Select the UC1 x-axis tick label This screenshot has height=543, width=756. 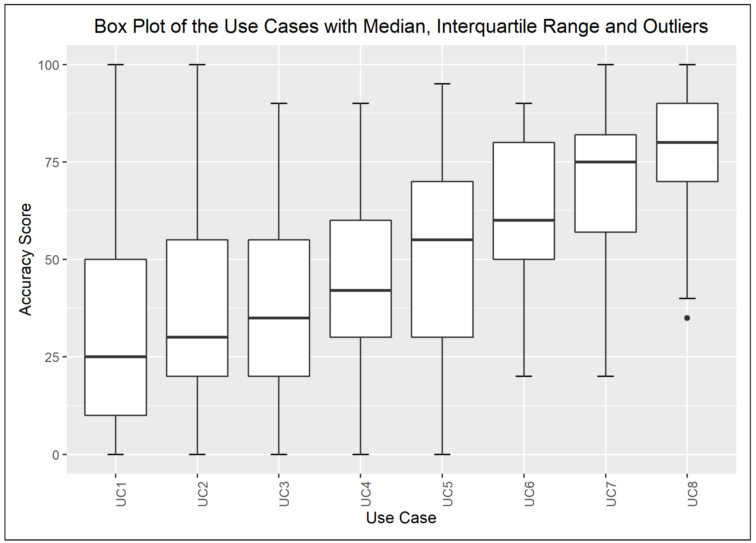121,494
